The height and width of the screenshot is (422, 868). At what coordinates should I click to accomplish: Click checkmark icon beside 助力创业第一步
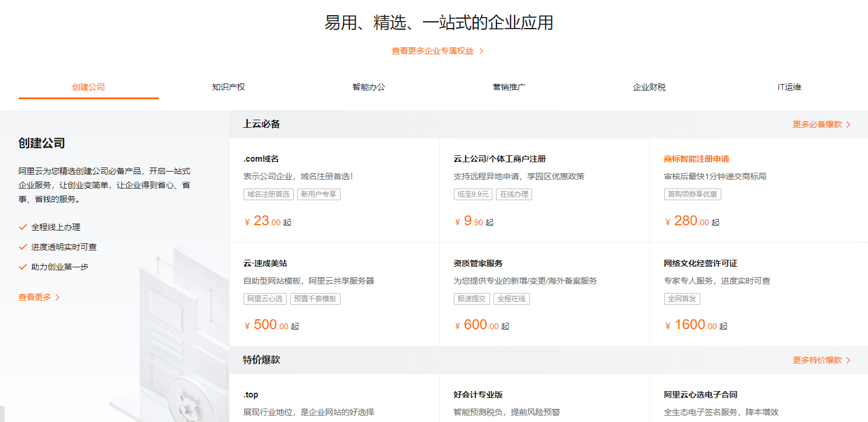tap(23, 267)
